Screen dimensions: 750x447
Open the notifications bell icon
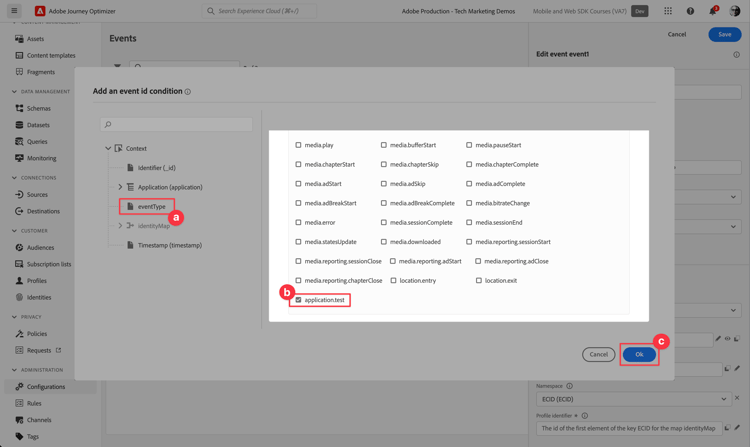[x=713, y=11]
